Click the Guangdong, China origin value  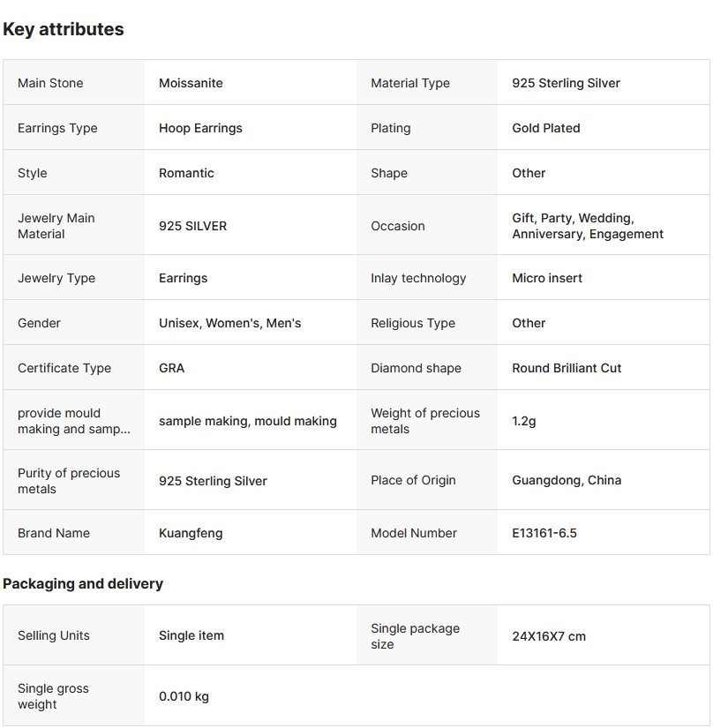pos(567,480)
